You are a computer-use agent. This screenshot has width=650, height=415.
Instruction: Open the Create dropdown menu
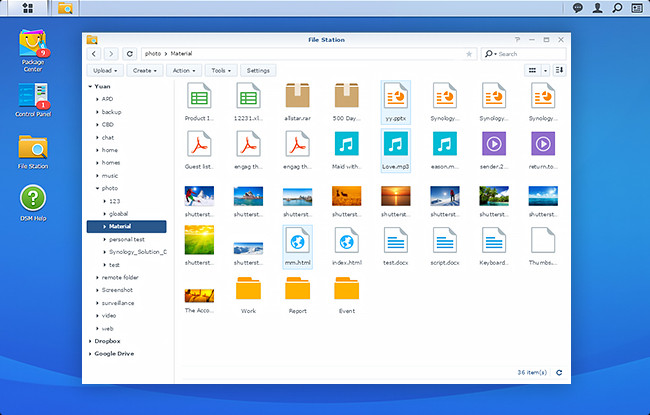(146, 71)
